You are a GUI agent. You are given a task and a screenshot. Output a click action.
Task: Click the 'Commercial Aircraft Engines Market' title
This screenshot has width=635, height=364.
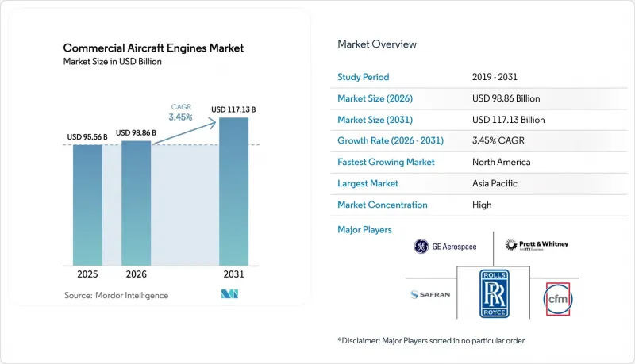click(x=153, y=48)
